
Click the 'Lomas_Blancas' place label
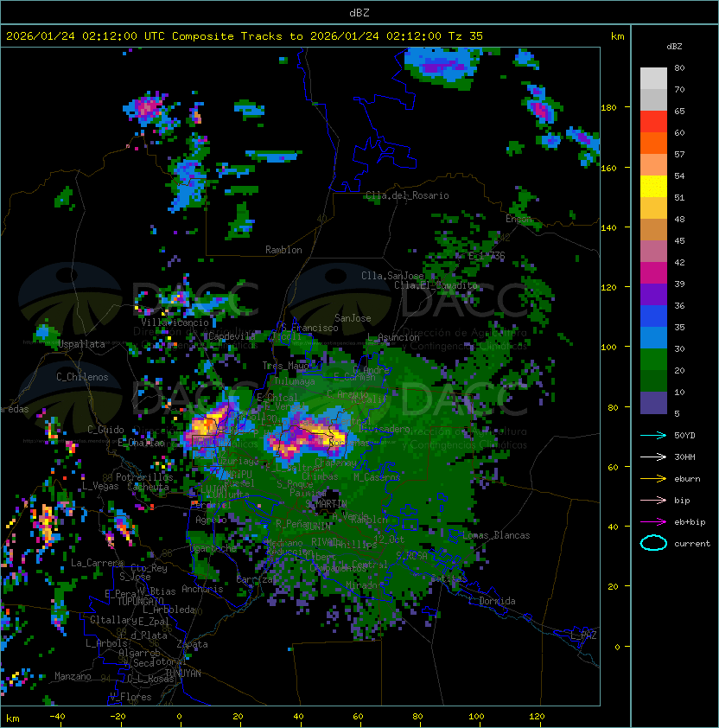click(x=496, y=535)
